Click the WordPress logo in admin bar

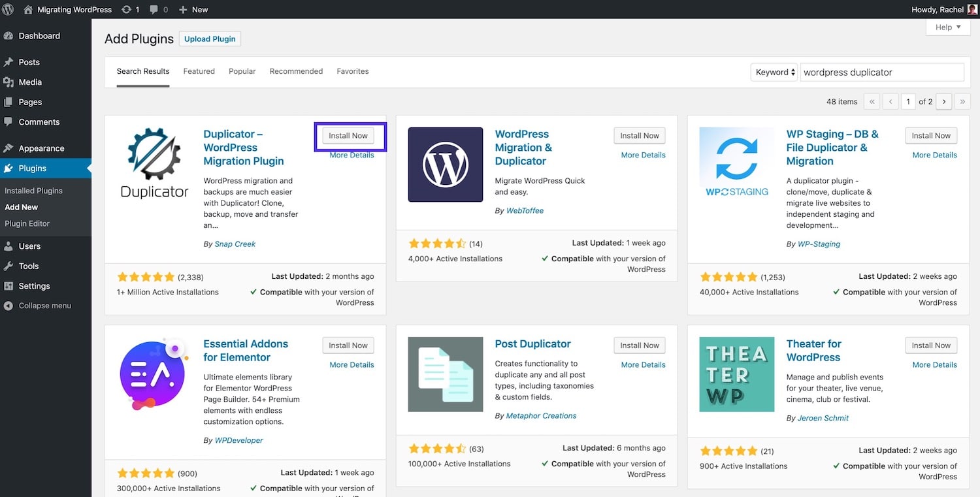[x=8, y=10]
